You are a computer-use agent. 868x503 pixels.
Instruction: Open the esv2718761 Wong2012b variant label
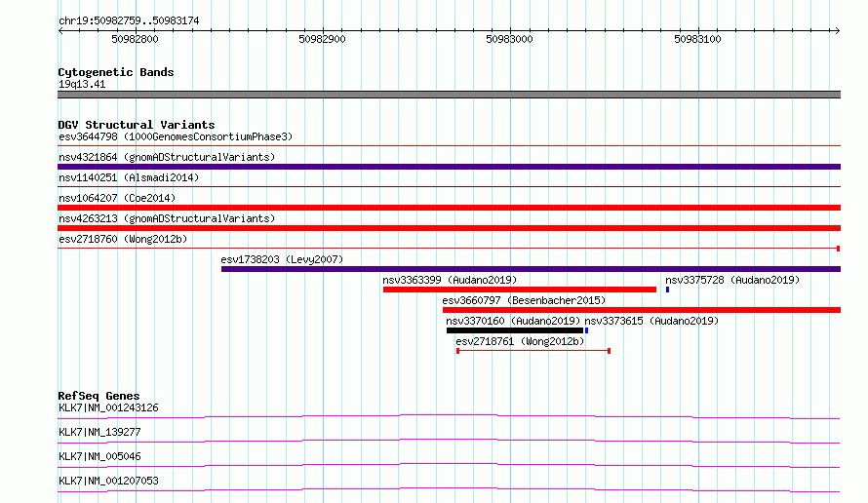(520, 341)
